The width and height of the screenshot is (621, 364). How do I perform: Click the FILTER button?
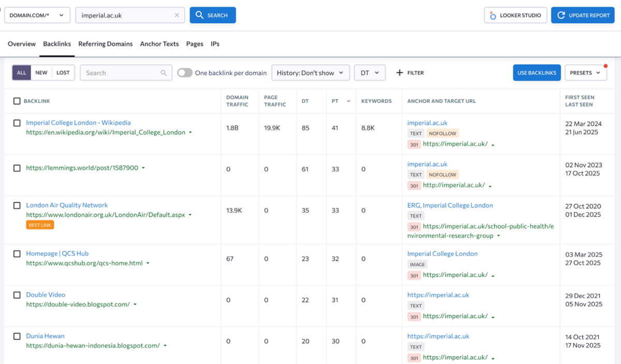click(410, 73)
